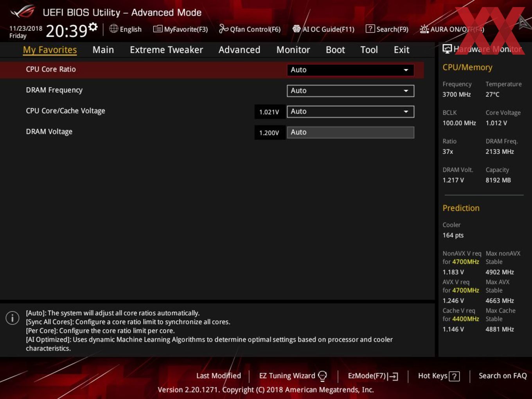This screenshot has width=532, height=399.
Task: Click the 1.146 V Cache requirement value
Action: tap(453, 329)
